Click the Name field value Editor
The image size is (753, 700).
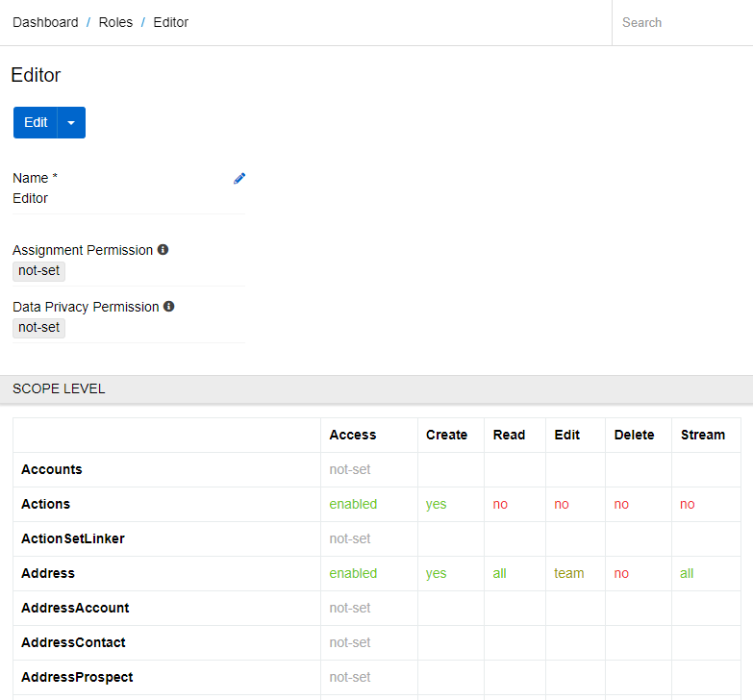30,198
